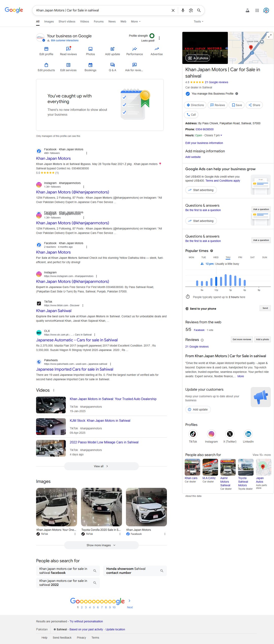
Task: Open the 21 Google reviews link
Action: click(216, 82)
